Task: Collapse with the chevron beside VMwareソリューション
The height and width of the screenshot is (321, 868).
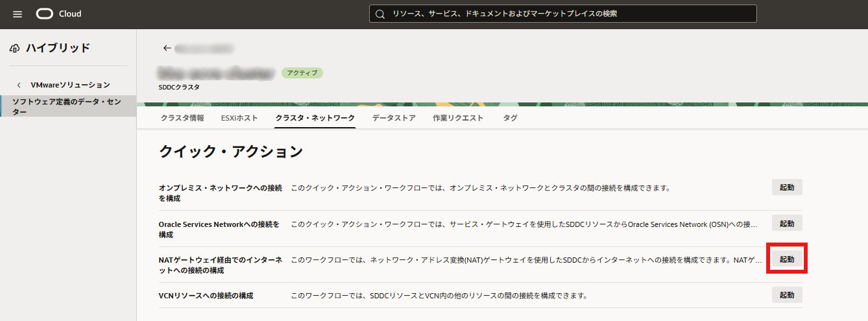Action: click(19, 85)
